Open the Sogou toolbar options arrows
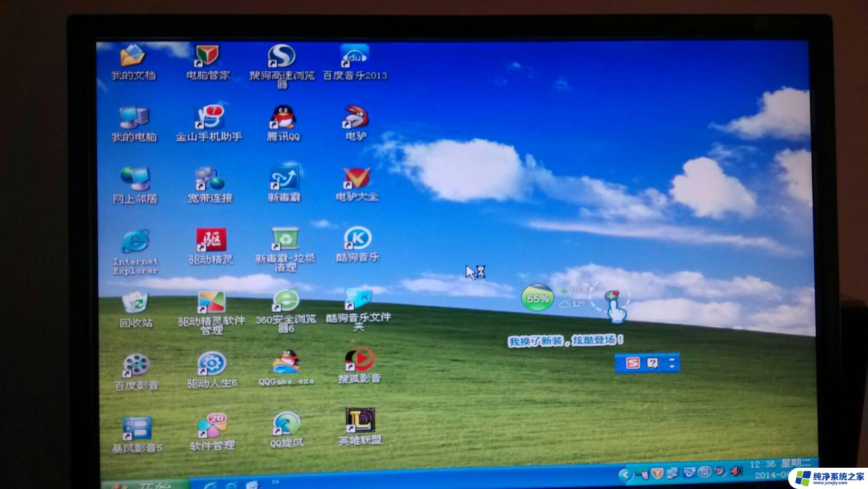This screenshot has width=868, height=489. [x=672, y=363]
